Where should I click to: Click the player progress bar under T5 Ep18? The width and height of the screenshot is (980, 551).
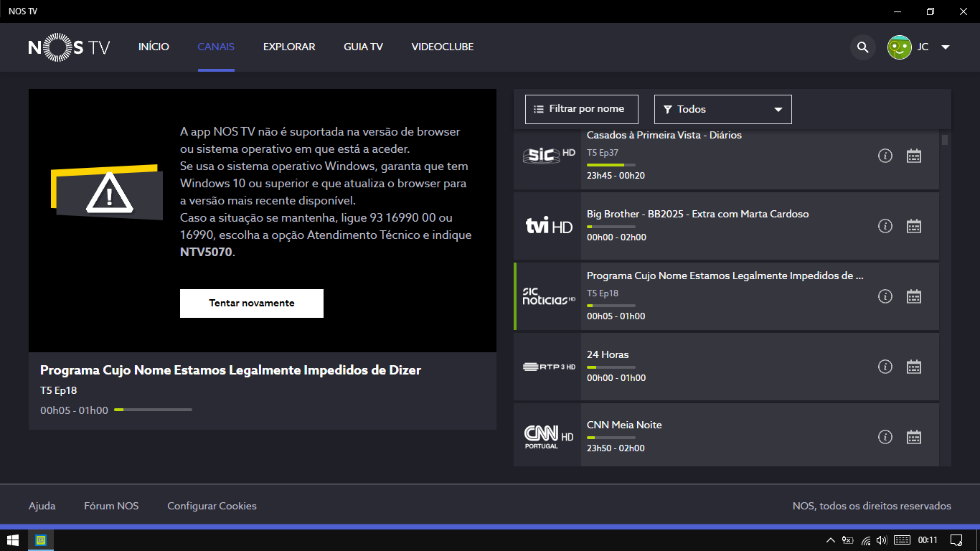(153, 410)
